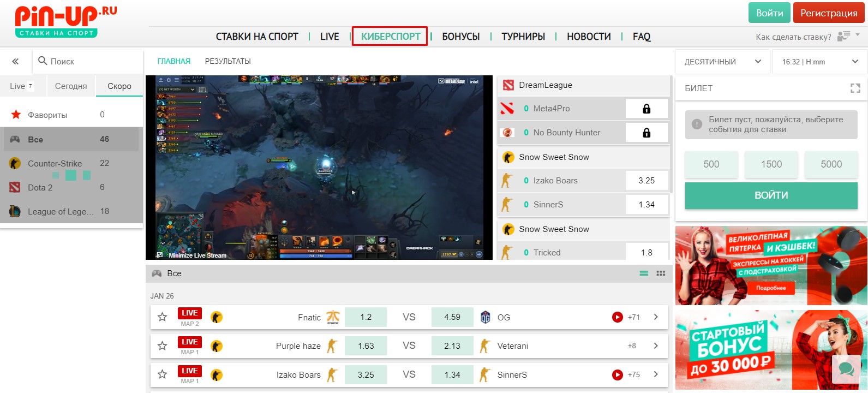Show +8 more markets for Purple haze

click(632, 346)
